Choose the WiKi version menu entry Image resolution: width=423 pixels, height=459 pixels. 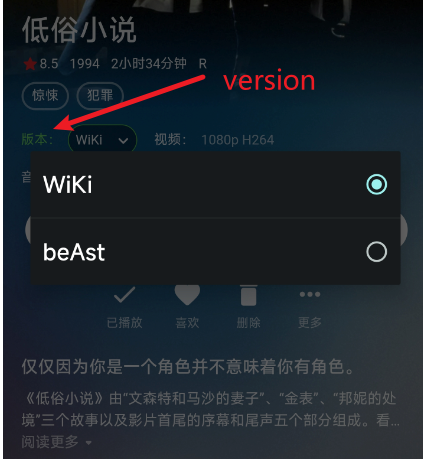(x=215, y=184)
